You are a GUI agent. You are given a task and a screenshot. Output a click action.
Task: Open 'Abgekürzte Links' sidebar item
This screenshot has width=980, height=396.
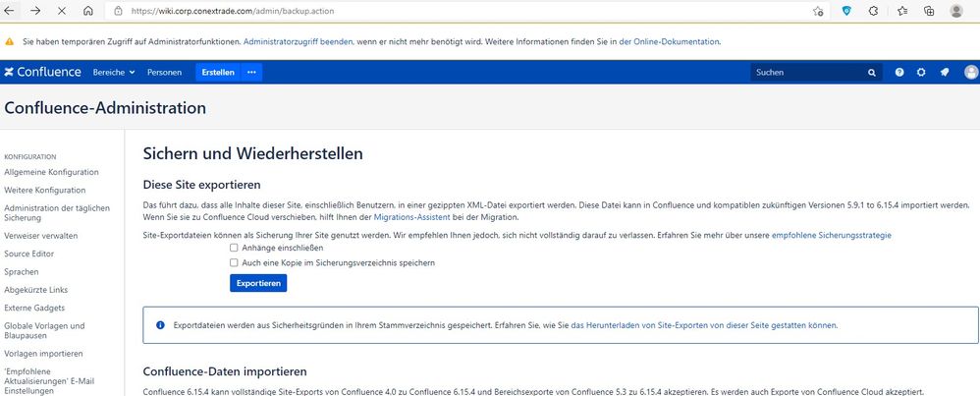35,290
